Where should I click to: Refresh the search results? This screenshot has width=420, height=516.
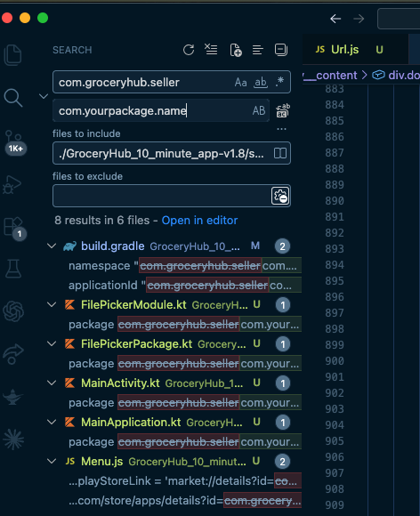(189, 50)
